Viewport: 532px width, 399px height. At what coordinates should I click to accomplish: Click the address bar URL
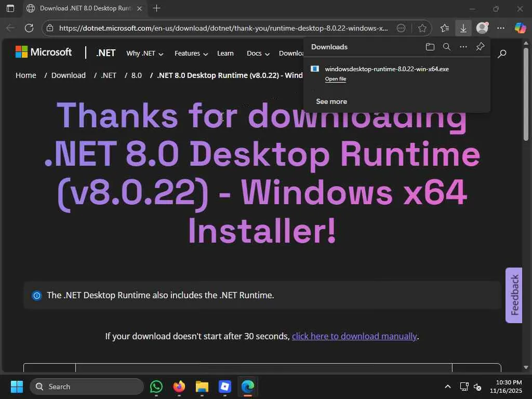click(x=223, y=28)
